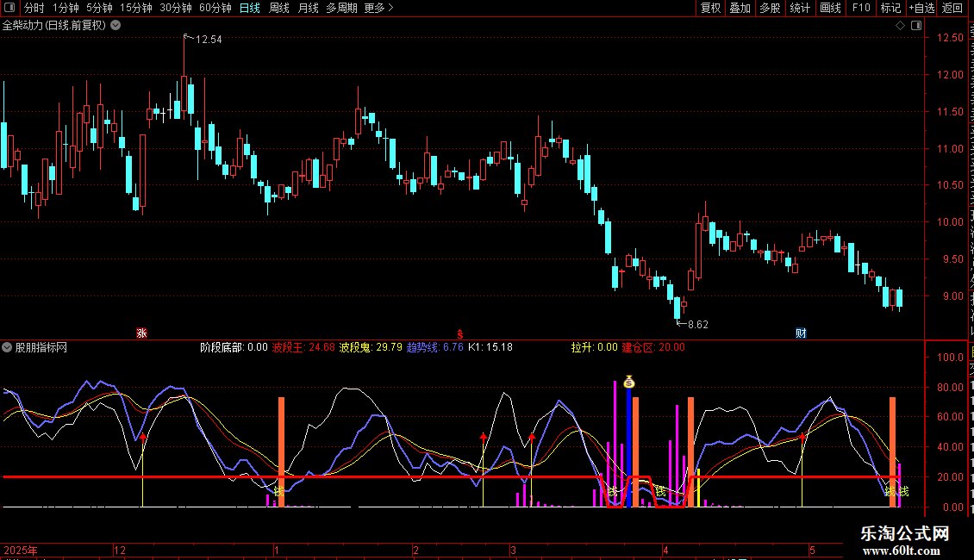
Task: Open the 统计 statistics tool
Action: (x=799, y=8)
